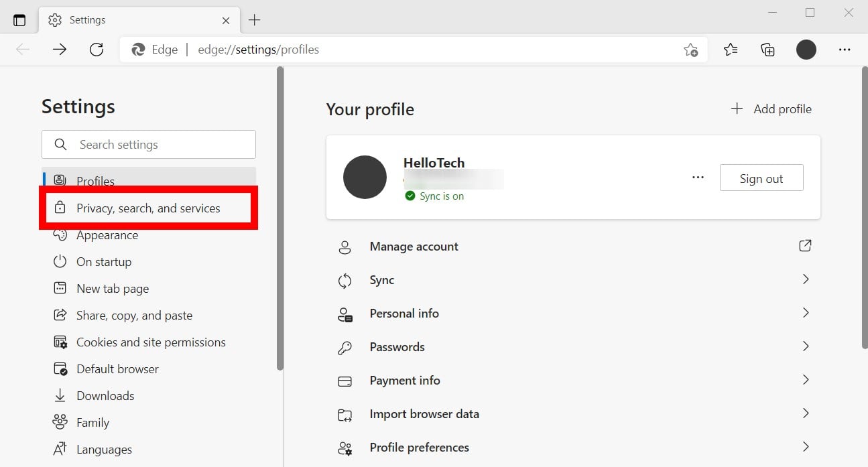Go forward to next page
868x467 pixels.
60,50
